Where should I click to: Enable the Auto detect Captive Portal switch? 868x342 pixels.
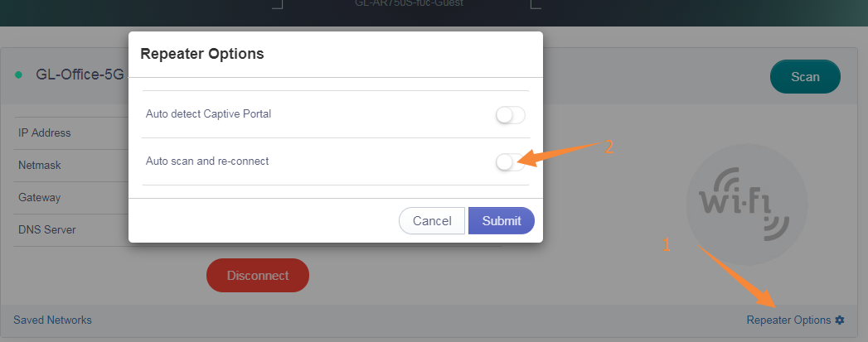click(x=510, y=115)
